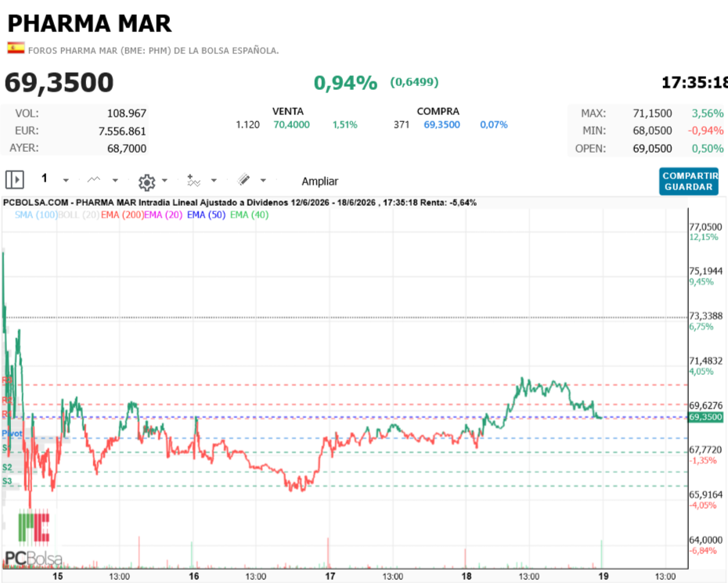Click the 73,3388 price axis label
The width and height of the screenshot is (728, 583).
click(x=706, y=316)
